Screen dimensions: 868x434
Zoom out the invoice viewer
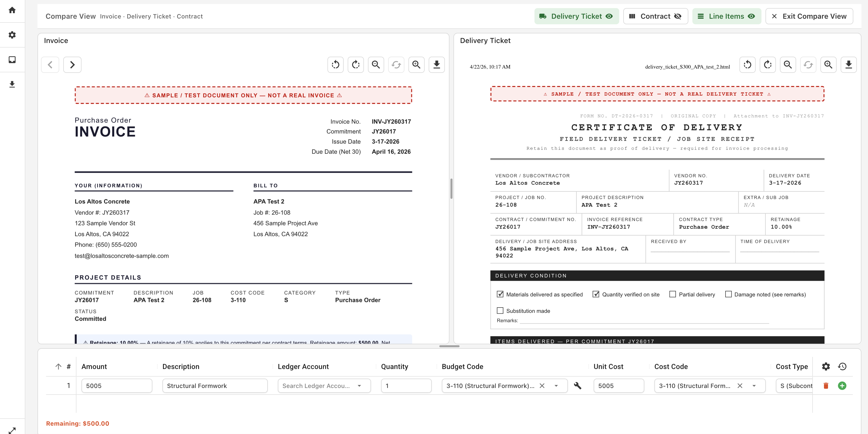376,65
